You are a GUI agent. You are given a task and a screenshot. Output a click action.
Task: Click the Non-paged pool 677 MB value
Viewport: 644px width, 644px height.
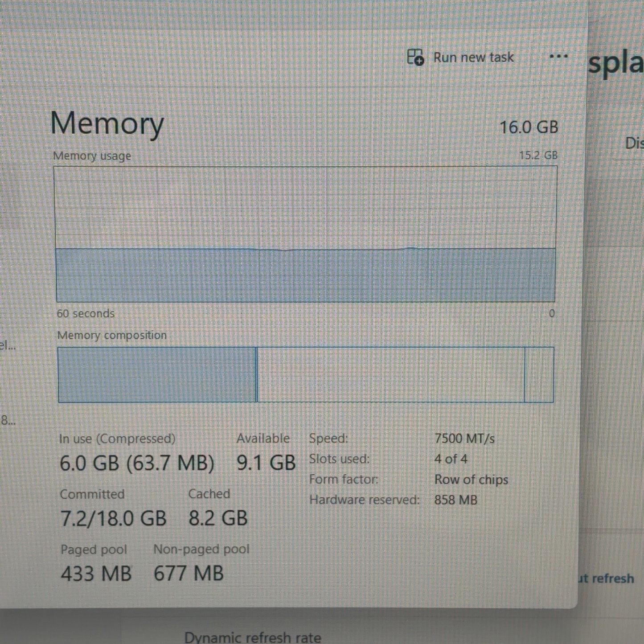click(189, 573)
